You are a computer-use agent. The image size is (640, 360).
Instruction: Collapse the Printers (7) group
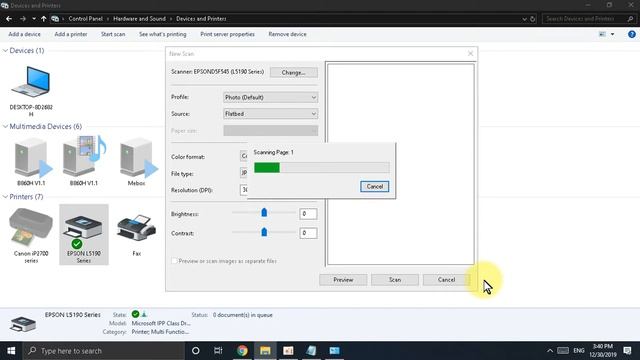5,197
